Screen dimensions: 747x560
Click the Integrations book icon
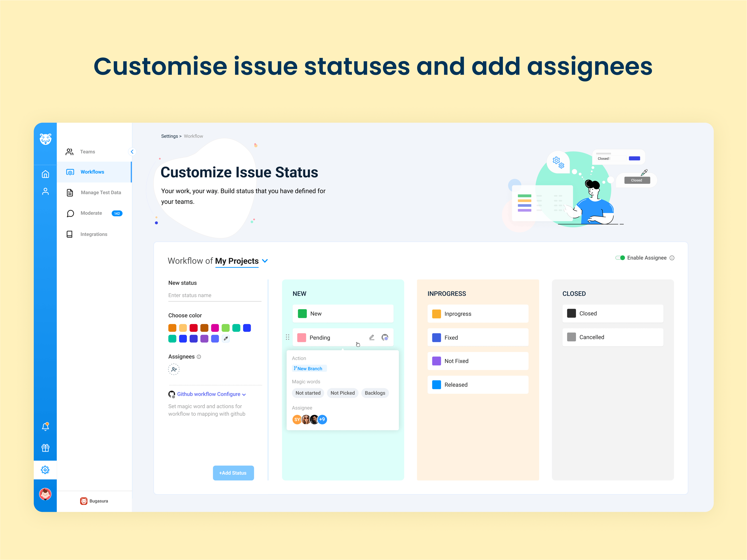(x=70, y=234)
